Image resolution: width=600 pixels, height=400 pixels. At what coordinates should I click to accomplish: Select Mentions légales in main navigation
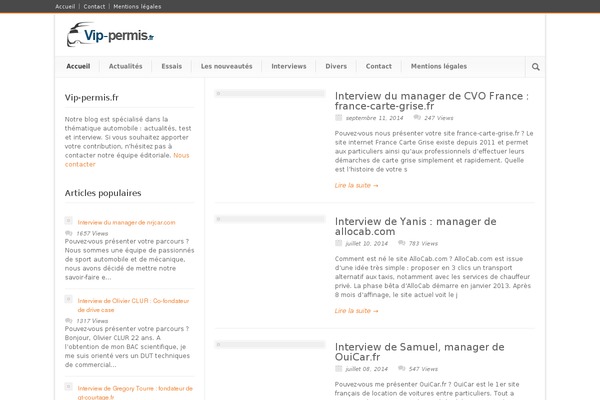click(439, 66)
